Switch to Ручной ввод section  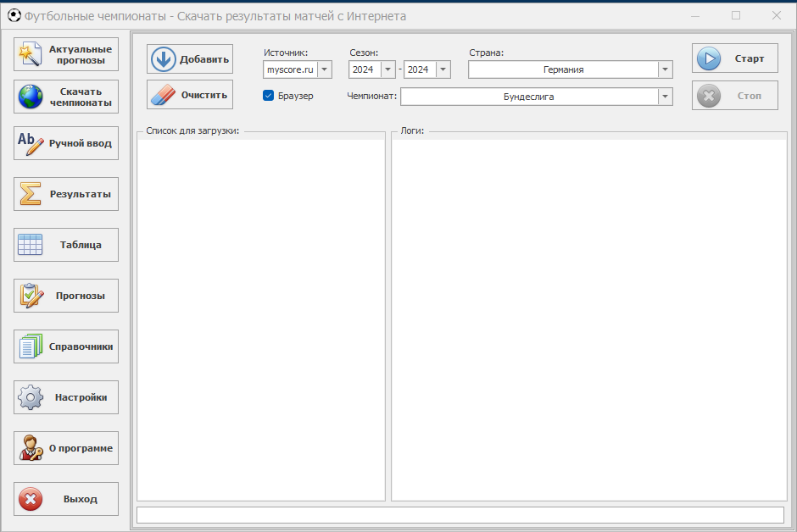66,143
